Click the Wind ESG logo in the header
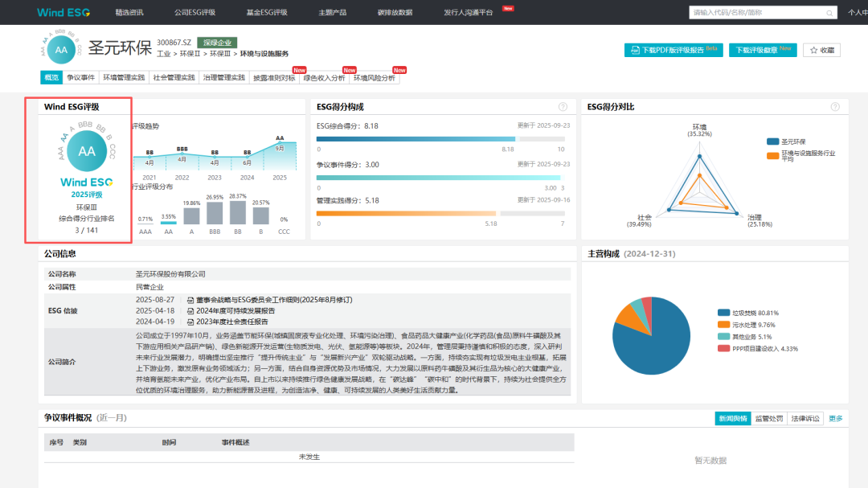The height and width of the screenshot is (488, 868). 63,12
